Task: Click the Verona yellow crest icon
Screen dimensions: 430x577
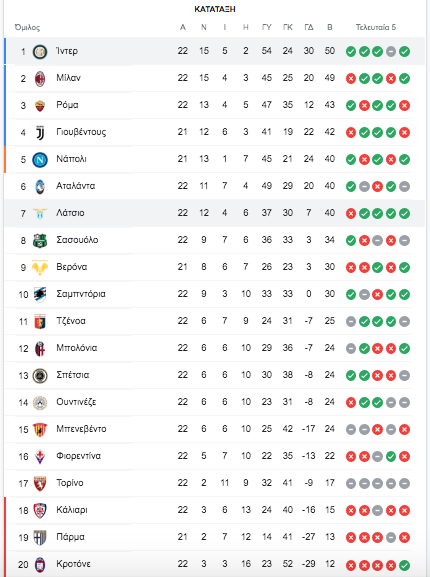Action: tap(40, 268)
